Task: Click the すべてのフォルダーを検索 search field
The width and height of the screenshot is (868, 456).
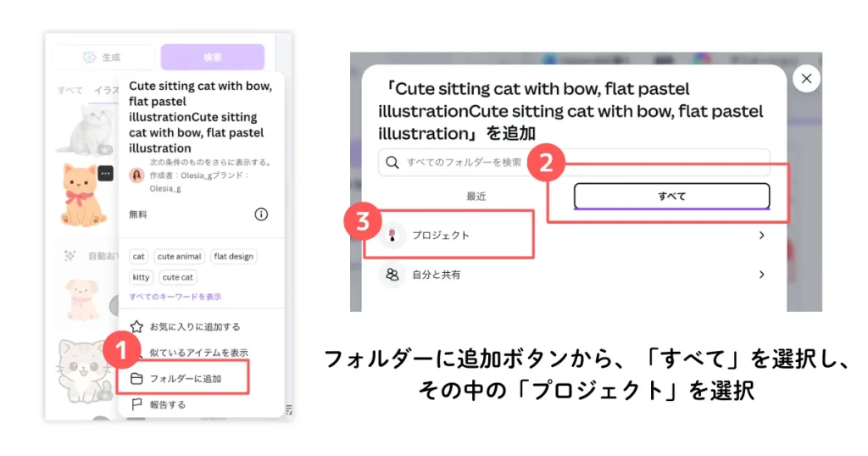Action: pyautogui.click(x=574, y=162)
